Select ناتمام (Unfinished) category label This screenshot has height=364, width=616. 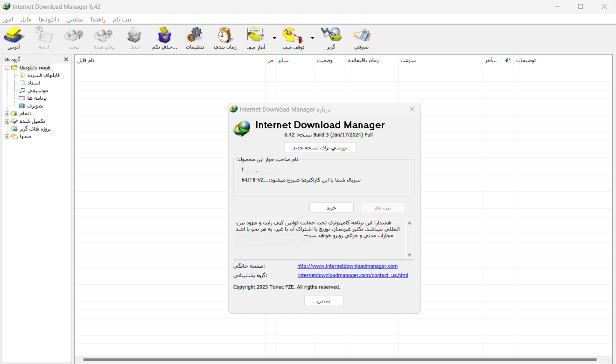pos(26,113)
